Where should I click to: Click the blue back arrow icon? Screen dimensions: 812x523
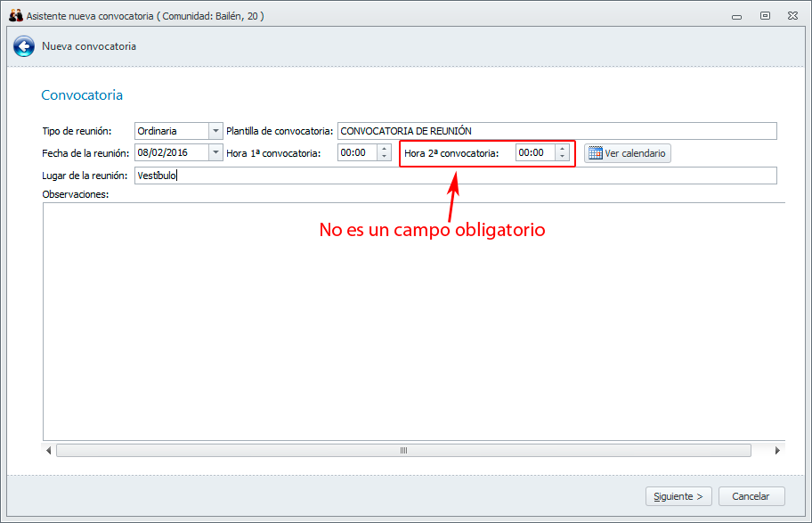coord(24,46)
